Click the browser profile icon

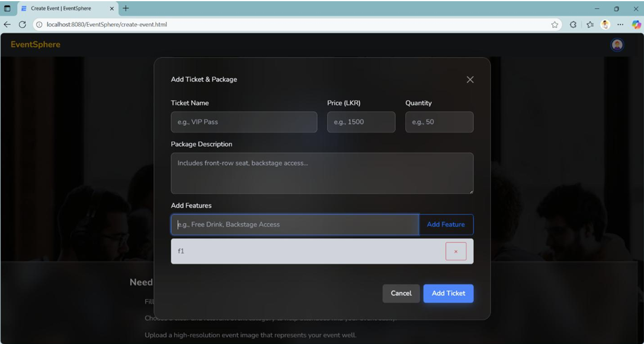coord(605,24)
